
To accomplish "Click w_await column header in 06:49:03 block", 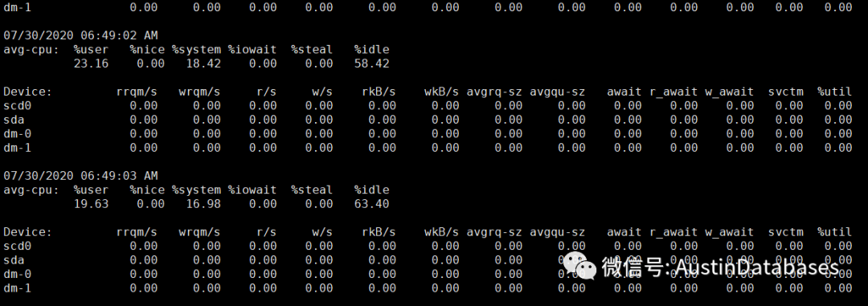I will point(729,232).
